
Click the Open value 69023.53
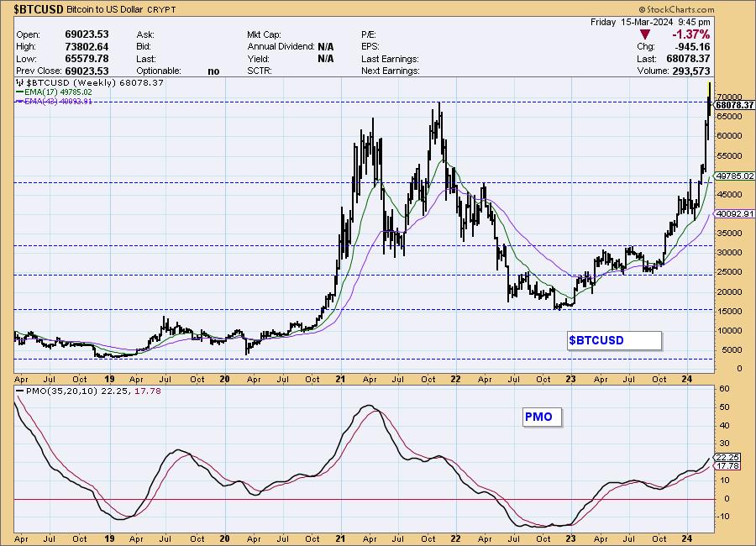87,34
